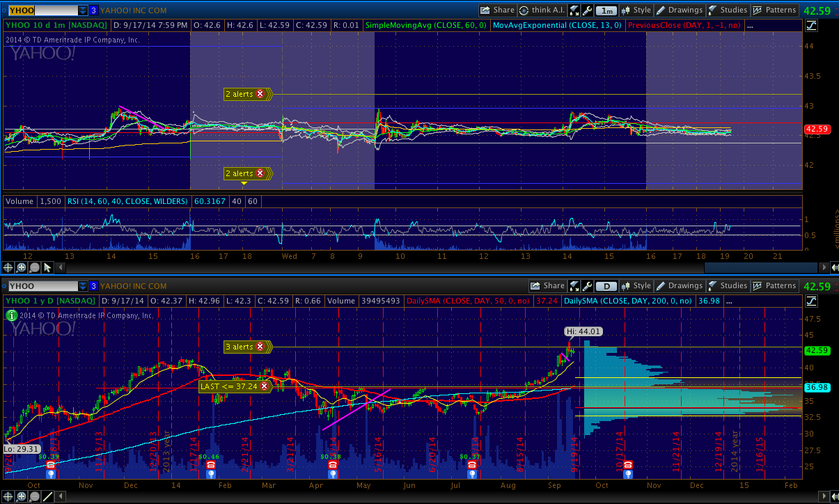Click the pan crosshair icon in bottom toolbar
The height and width of the screenshot is (504, 839).
click(x=8, y=497)
